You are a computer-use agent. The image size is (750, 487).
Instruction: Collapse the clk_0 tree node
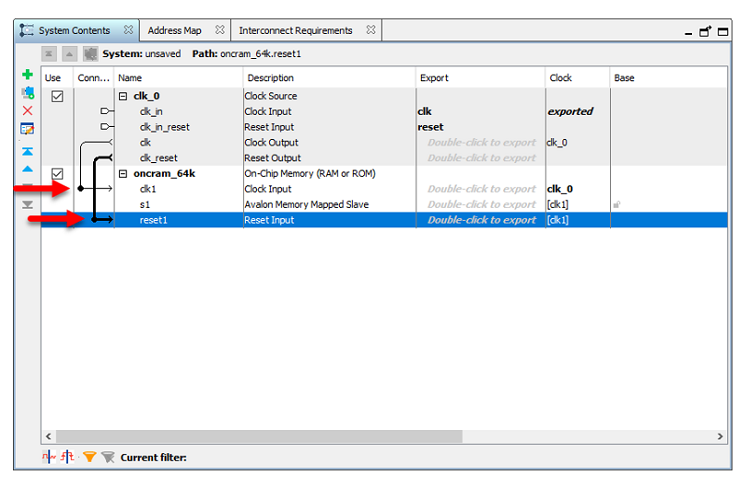coord(123,96)
